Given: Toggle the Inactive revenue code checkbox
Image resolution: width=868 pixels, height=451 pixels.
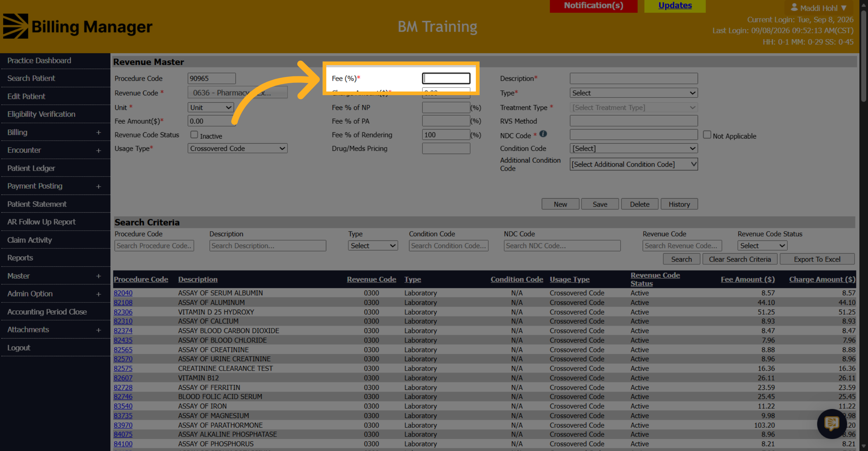Looking at the screenshot, I should coord(194,135).
